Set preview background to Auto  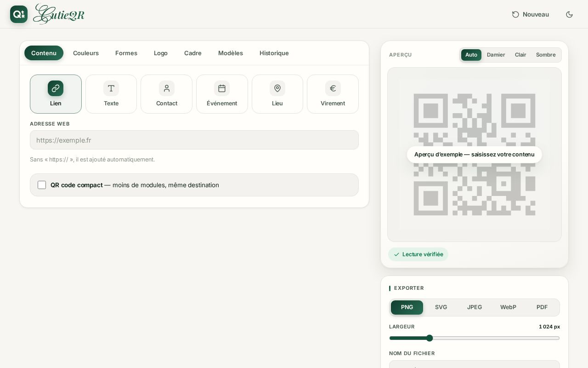(x=471, y=55)
